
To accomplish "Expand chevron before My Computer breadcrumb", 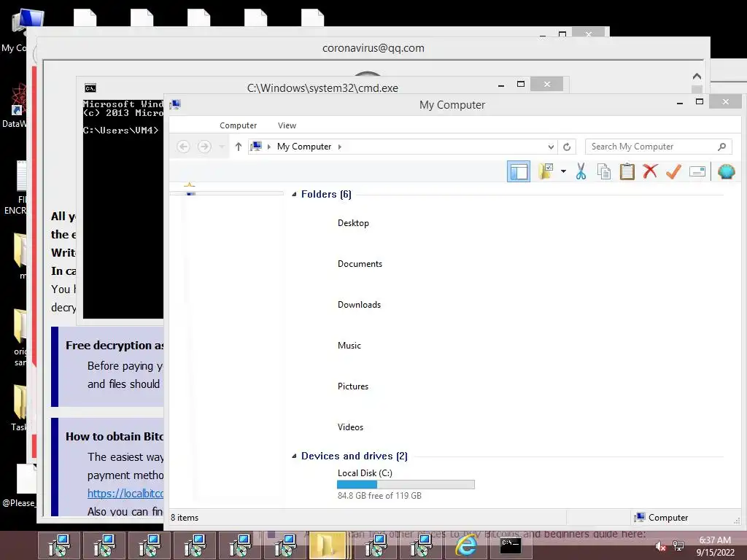I will pyautogui.click(x=269, y=147).
